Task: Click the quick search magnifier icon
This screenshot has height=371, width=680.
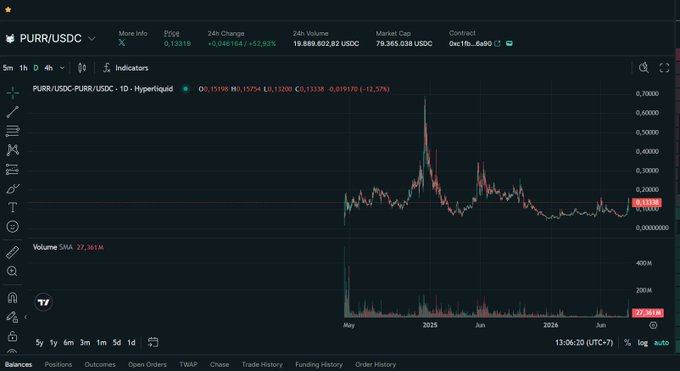Action: pos(644,68)
